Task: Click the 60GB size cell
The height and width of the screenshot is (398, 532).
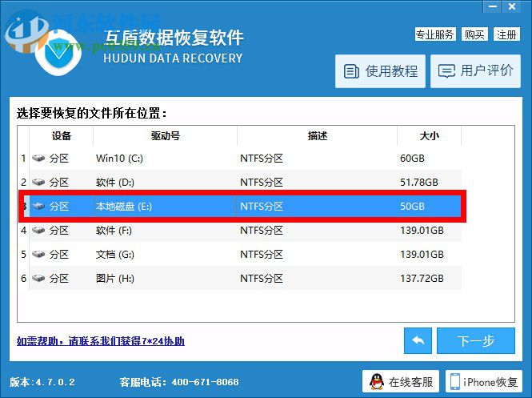Action: point(412,159)
